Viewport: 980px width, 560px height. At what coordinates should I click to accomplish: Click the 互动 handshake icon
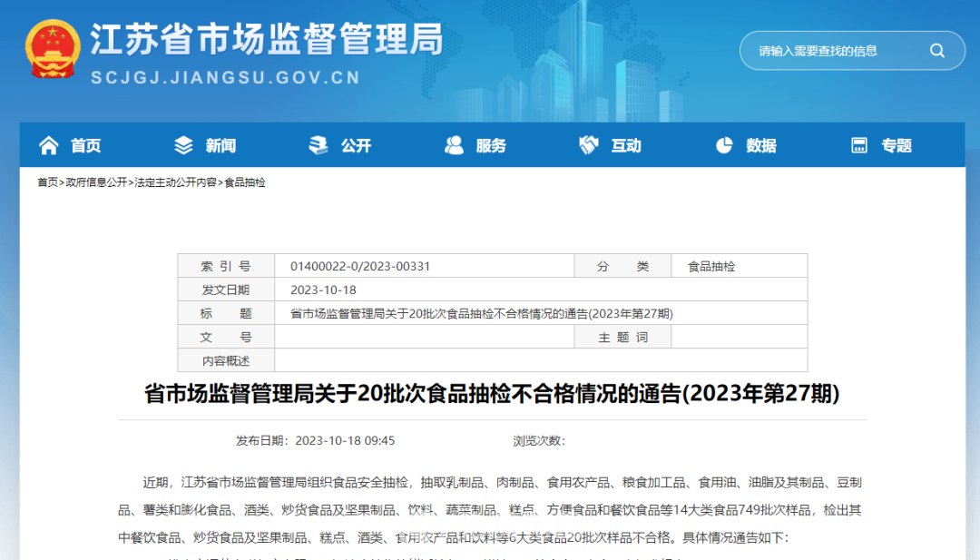click(x=589, y=145)
